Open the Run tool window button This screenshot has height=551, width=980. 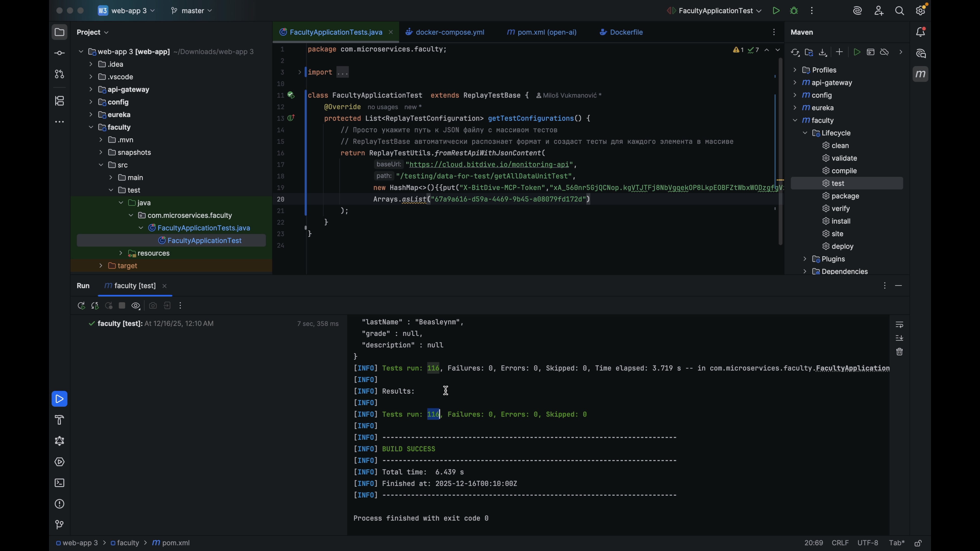pyautogui.click(x=59, y=399)
